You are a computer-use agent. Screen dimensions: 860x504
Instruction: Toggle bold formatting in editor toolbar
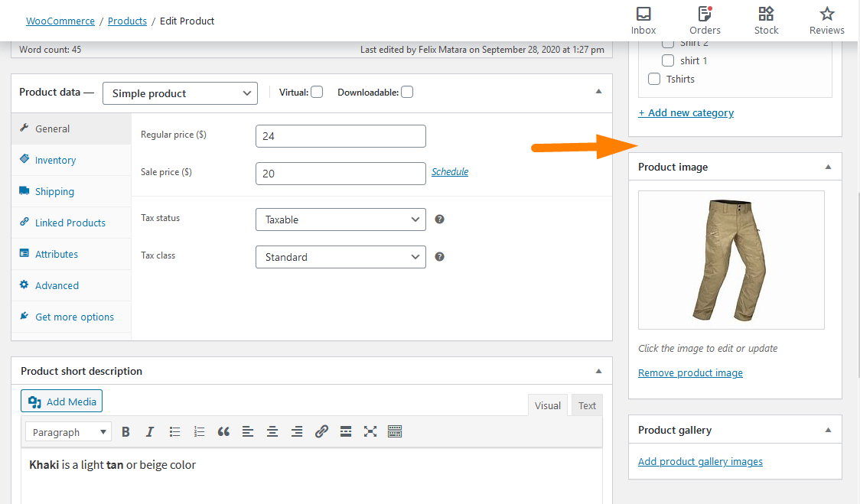click(x=125, y=431)
